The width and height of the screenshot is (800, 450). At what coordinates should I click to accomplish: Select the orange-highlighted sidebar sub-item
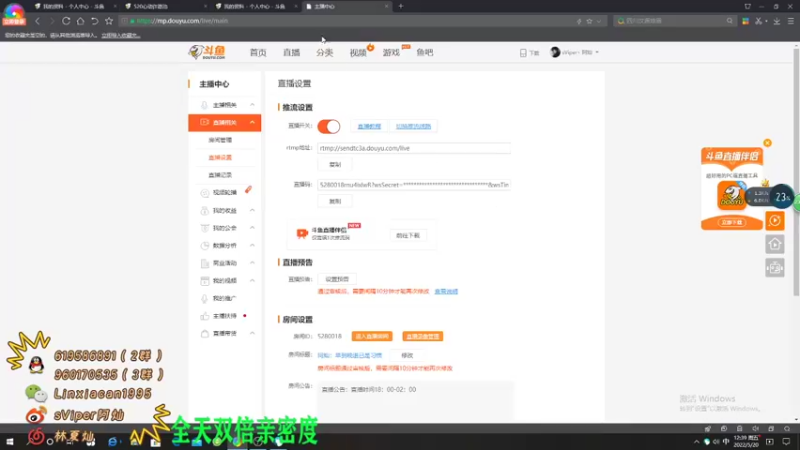[x=220, y=157]
